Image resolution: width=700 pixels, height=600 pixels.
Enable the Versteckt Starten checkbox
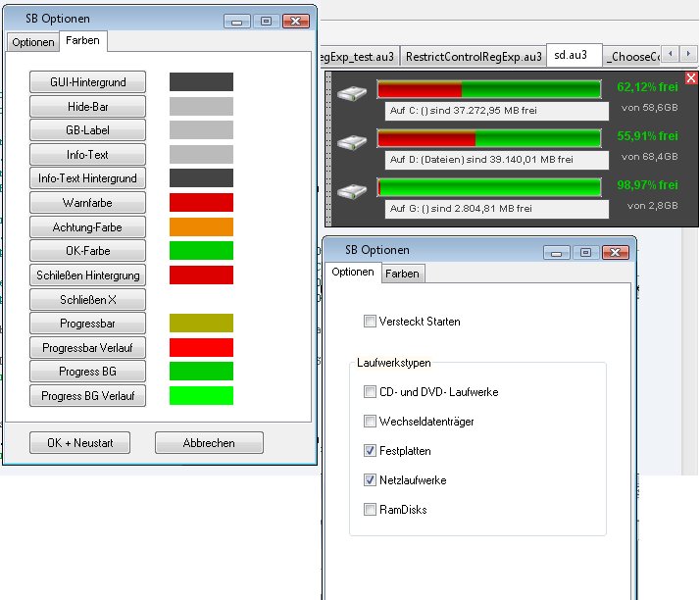pyautogui.click(x=370, y=321)
